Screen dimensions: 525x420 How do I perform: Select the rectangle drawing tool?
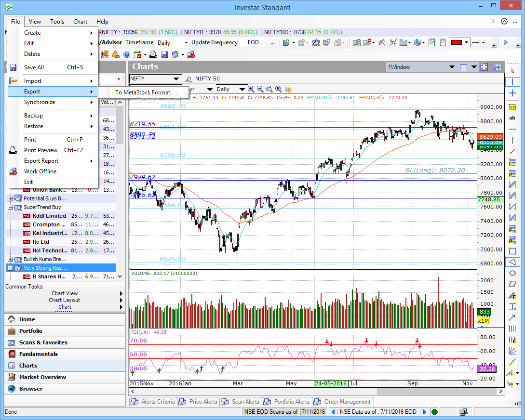512,251
